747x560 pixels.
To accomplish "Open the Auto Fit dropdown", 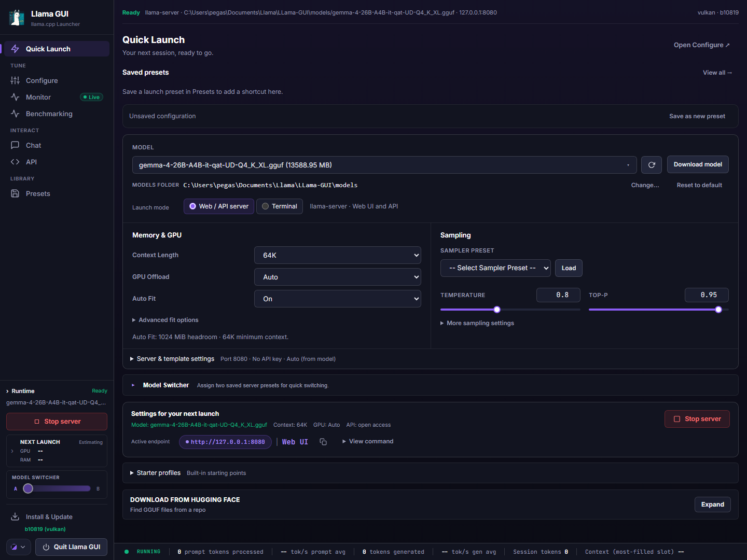I will click(338, 299).
